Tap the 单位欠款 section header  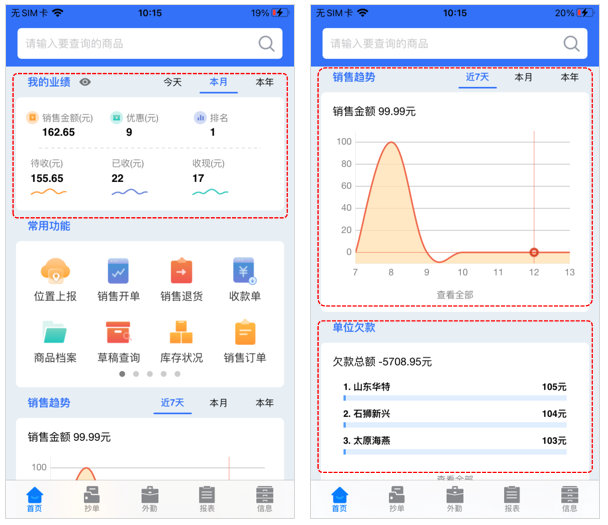354,327
